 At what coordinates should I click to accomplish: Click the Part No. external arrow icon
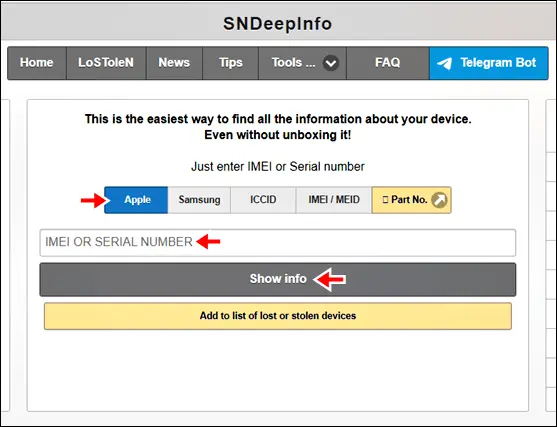point(439,200)
